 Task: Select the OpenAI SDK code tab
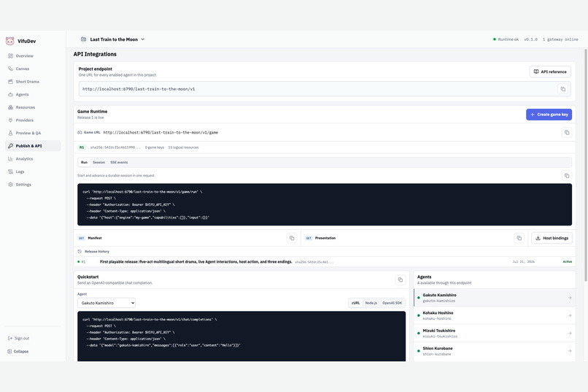392,303
